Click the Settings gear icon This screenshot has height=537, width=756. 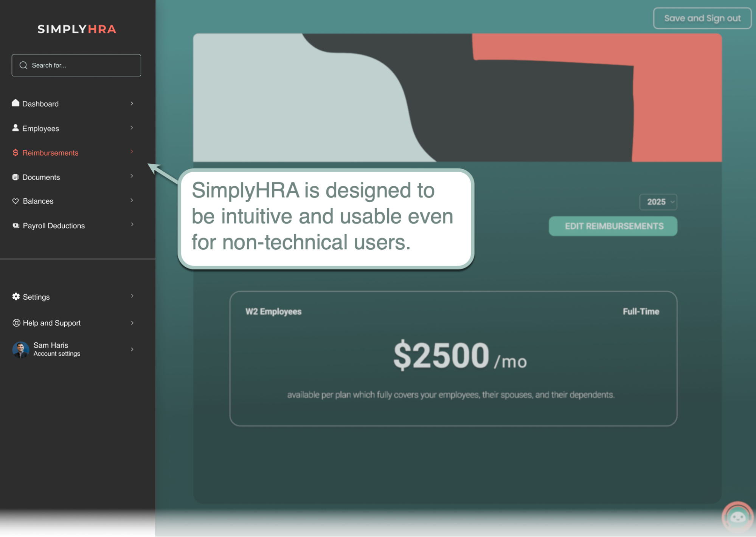point(16,297)
